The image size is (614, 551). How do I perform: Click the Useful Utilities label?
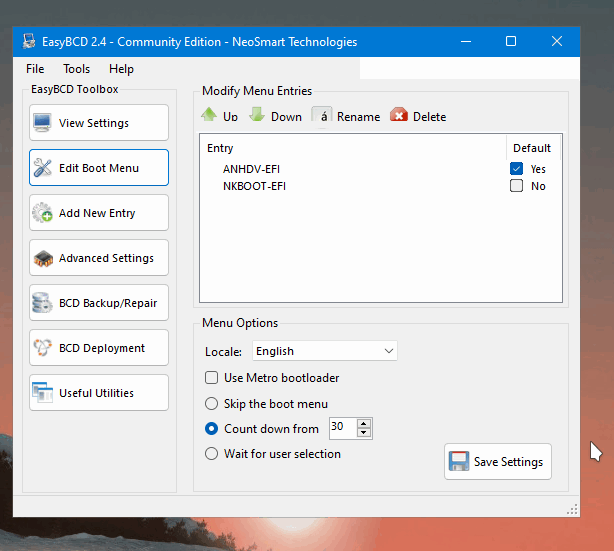[97, 393]
